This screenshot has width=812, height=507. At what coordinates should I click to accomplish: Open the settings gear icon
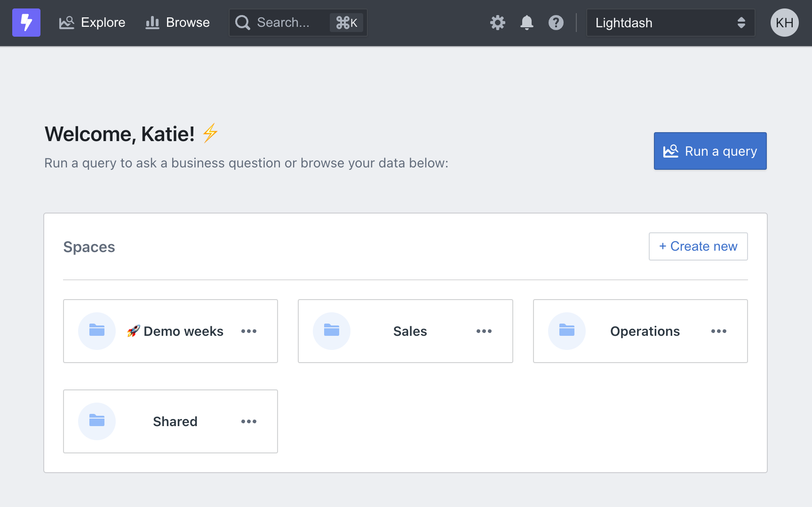click(x=498, y=23)
